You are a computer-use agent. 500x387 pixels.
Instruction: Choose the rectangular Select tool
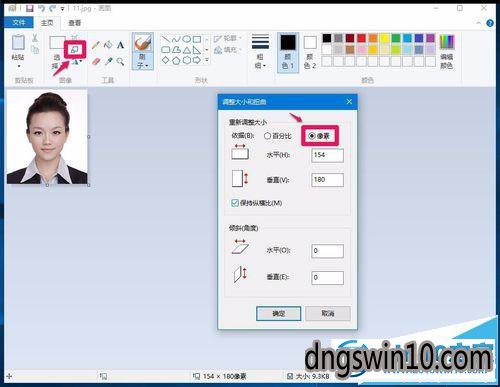click(x=57, y=43)
